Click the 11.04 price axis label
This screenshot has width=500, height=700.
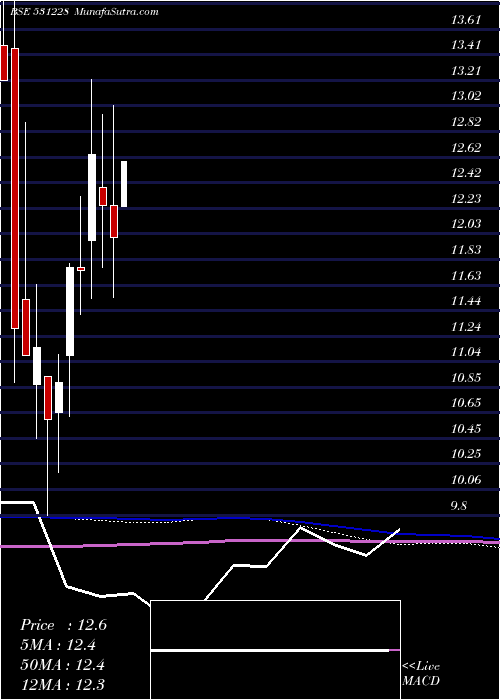(x=466, y=352)
